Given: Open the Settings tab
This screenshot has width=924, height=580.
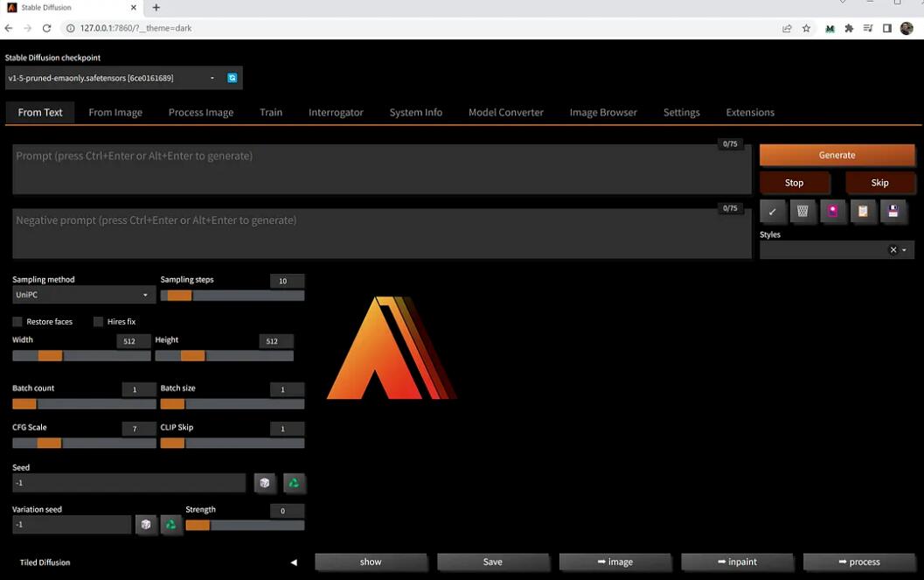Looking at the screenshot, I should click(x=682, y=113).
